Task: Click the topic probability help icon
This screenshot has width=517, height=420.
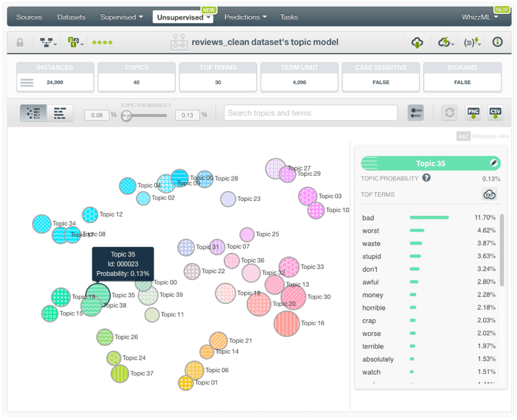Action: (426, 178)
